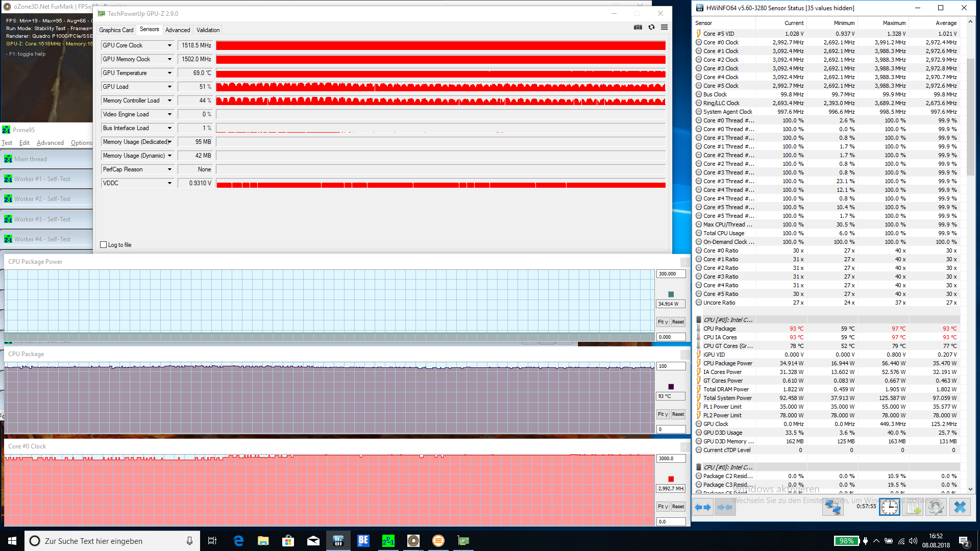Open Prime95 Options menu
This screenshot has height=551, width=980.
[81, 143]
